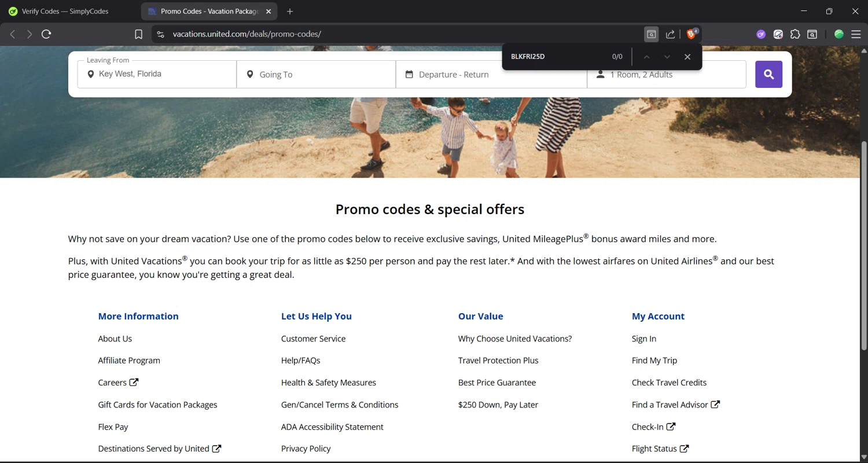Click Promo codes & special offers heading
This screenshot has height=463, width=868.
coord(430,209)
